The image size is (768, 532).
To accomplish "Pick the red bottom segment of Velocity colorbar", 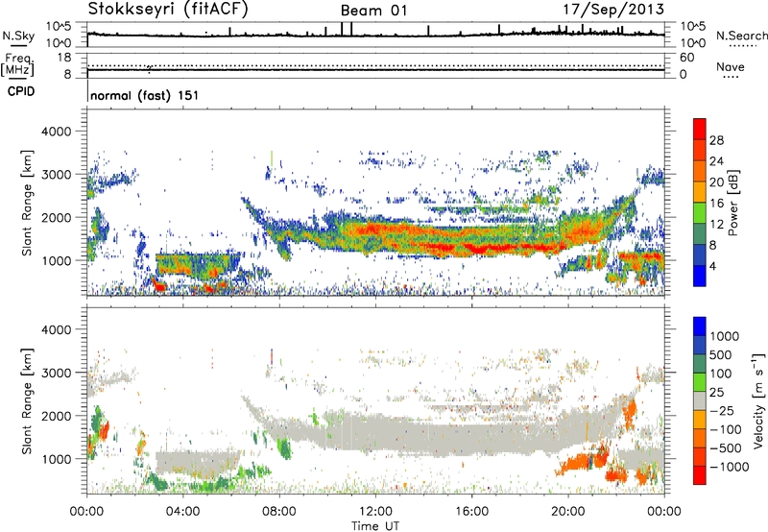I will (700, 475).
